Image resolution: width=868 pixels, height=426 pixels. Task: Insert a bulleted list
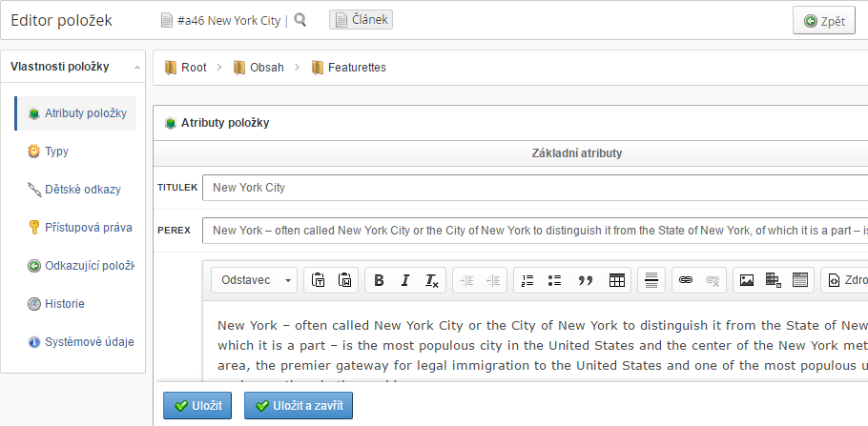click(555, 280)
